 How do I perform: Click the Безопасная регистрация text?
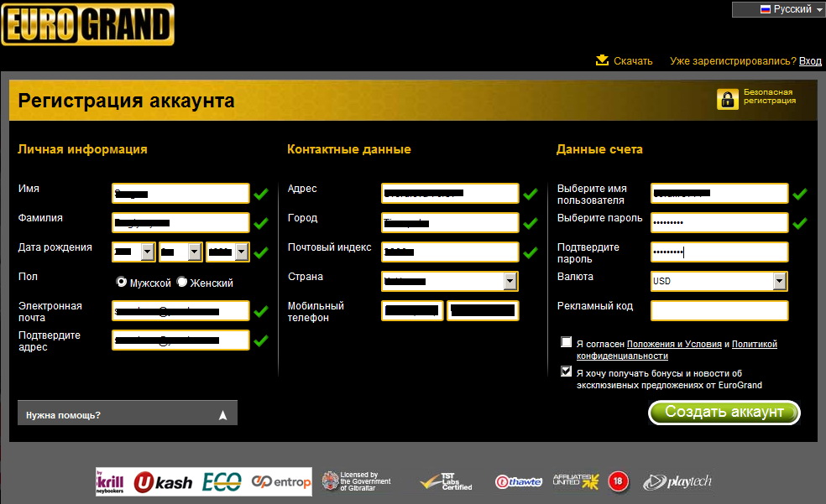coord(770,96)
